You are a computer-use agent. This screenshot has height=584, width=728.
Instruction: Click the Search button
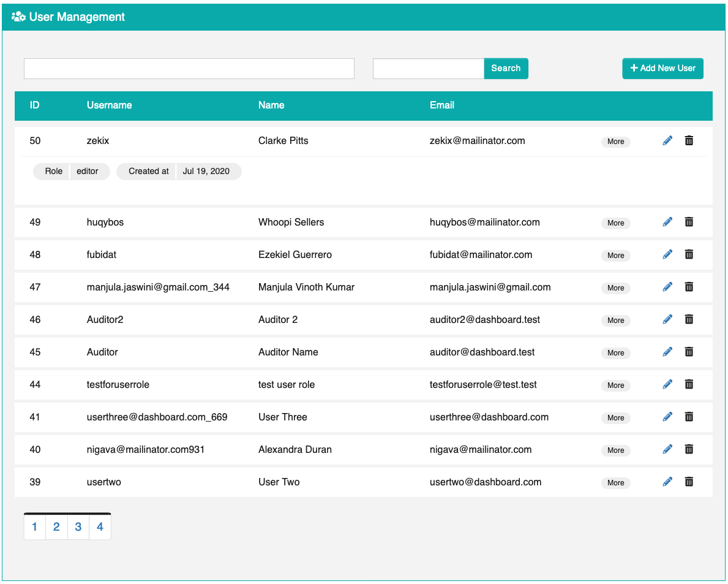point(506,68)
